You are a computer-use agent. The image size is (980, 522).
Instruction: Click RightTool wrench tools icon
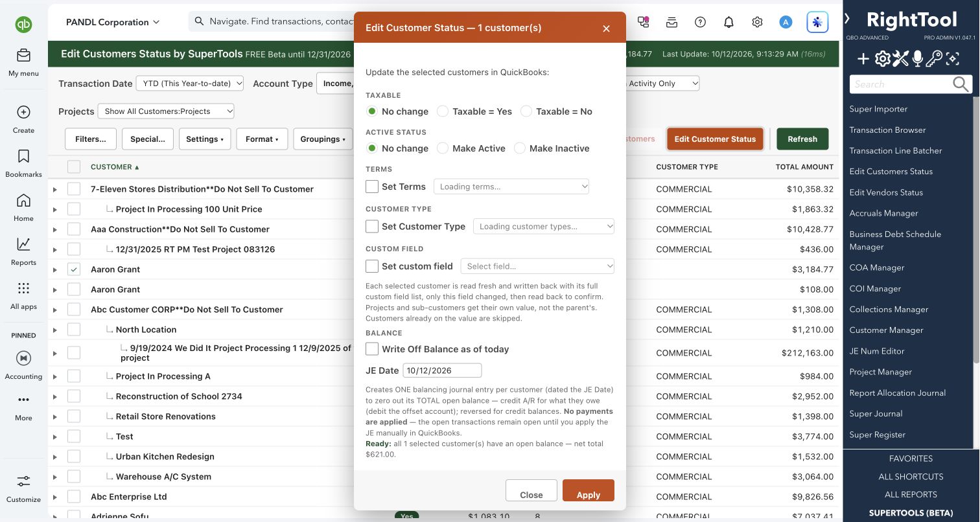(x=900, y=60)
